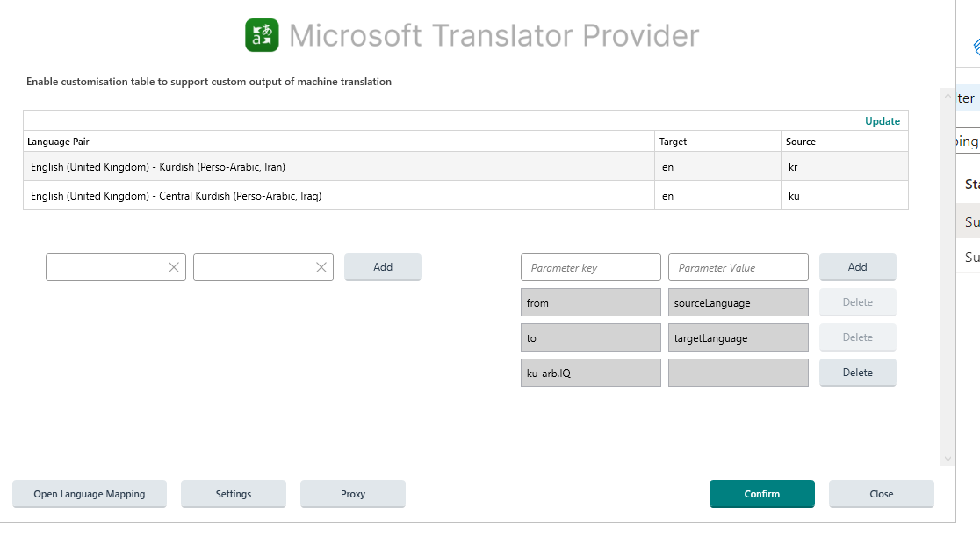980x537 pixels.
Task: Click the Parameter key input field
Action: 590,267
